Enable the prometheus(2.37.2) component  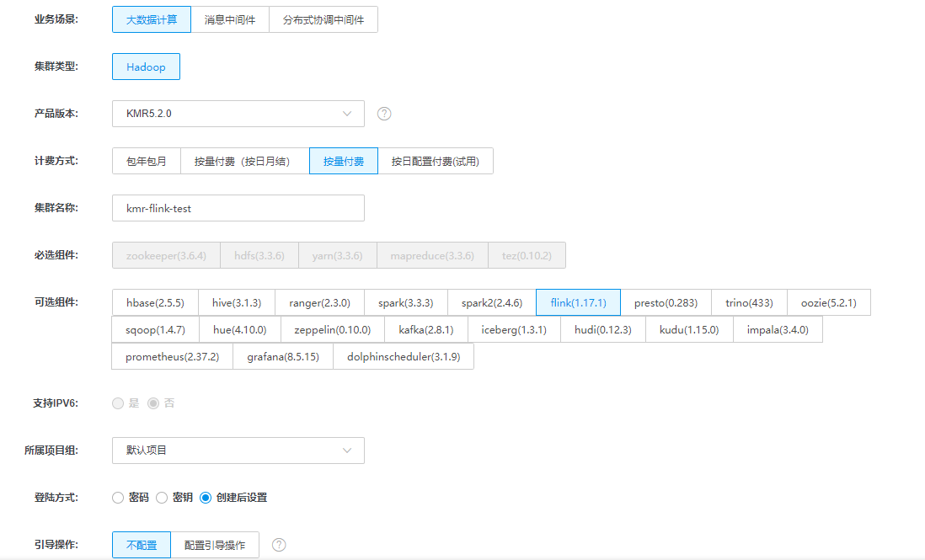[172, 356]
